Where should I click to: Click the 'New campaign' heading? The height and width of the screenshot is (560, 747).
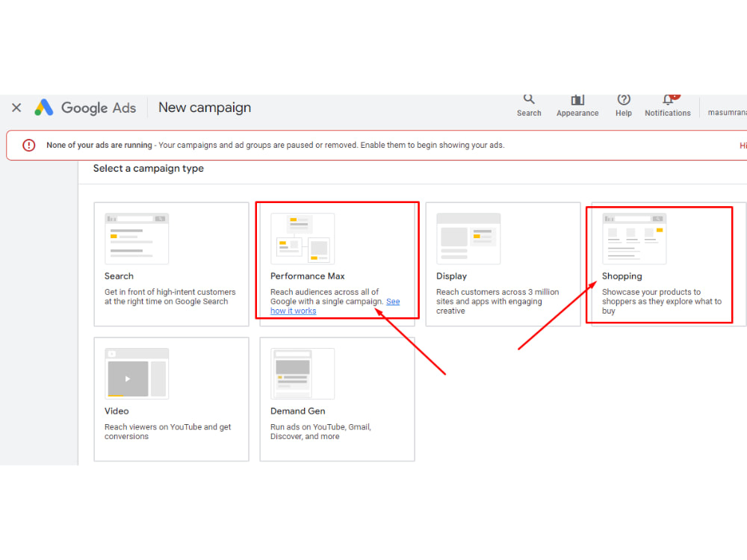click(x=205, y=108)
